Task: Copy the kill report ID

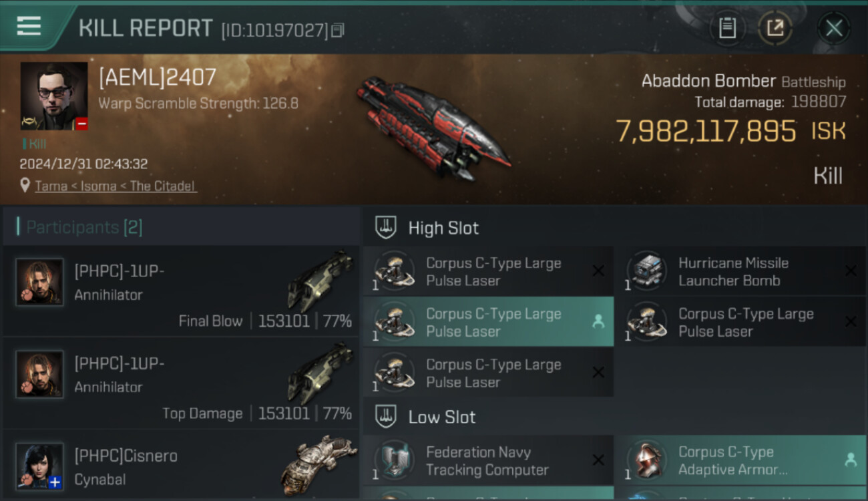Action: (338, 30)
